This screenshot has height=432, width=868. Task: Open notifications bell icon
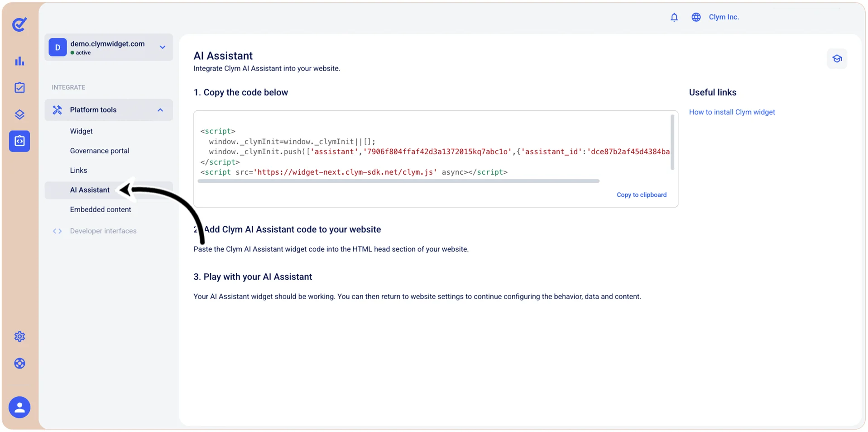pos(674,17)
